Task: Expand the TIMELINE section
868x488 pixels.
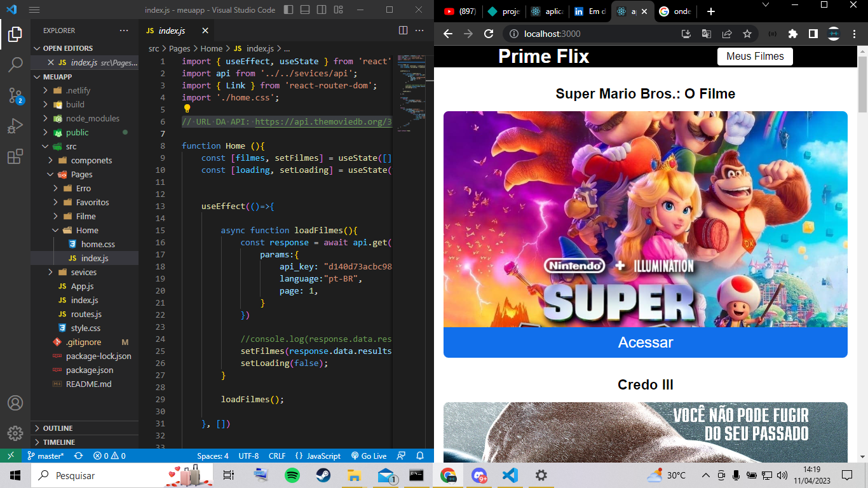Action: tap(85, 442)
